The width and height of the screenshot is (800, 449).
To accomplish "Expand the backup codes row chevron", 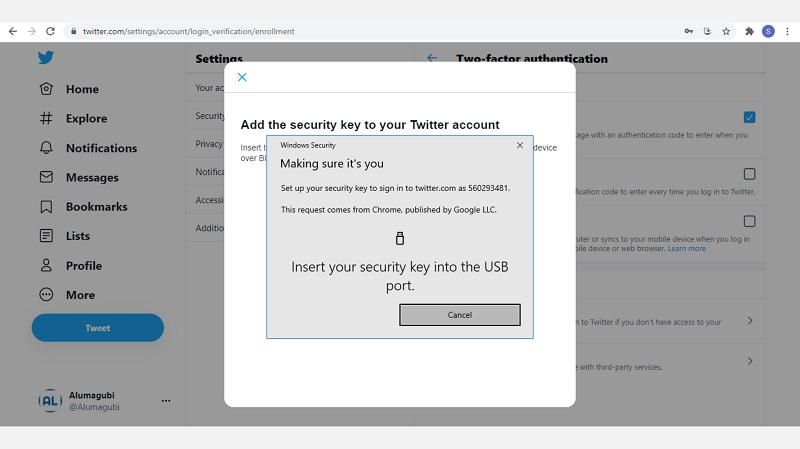I will point(750,321).
